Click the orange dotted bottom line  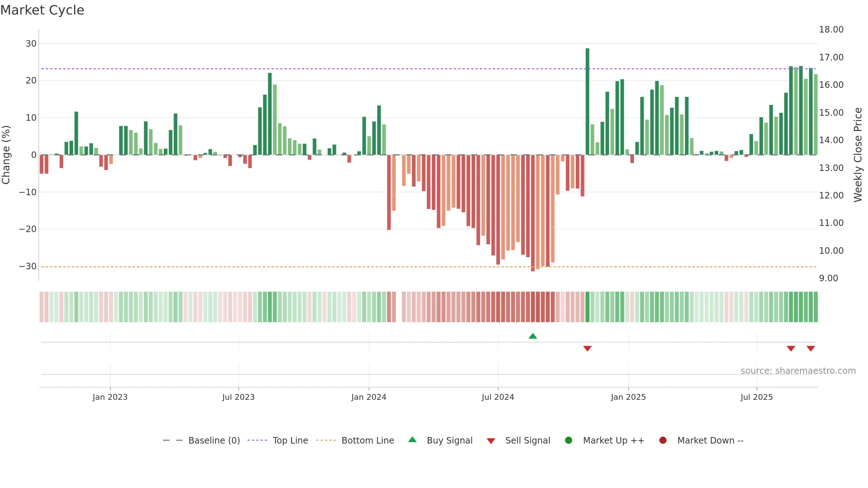coord(429,267)
